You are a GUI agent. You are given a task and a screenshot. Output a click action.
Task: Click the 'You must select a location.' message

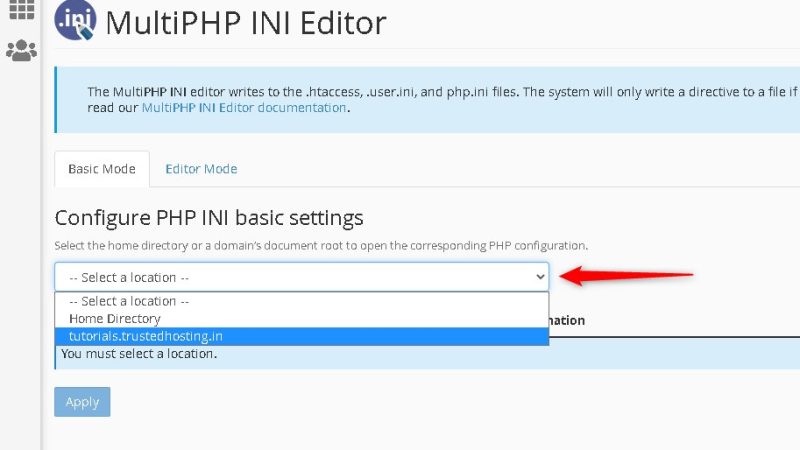[139, 354]
